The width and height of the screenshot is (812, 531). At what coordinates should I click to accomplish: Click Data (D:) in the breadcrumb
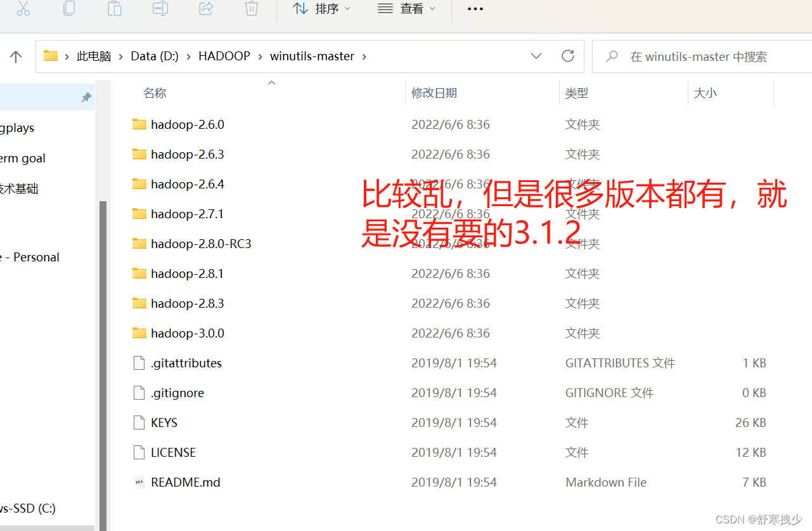[x=155, y=56]
